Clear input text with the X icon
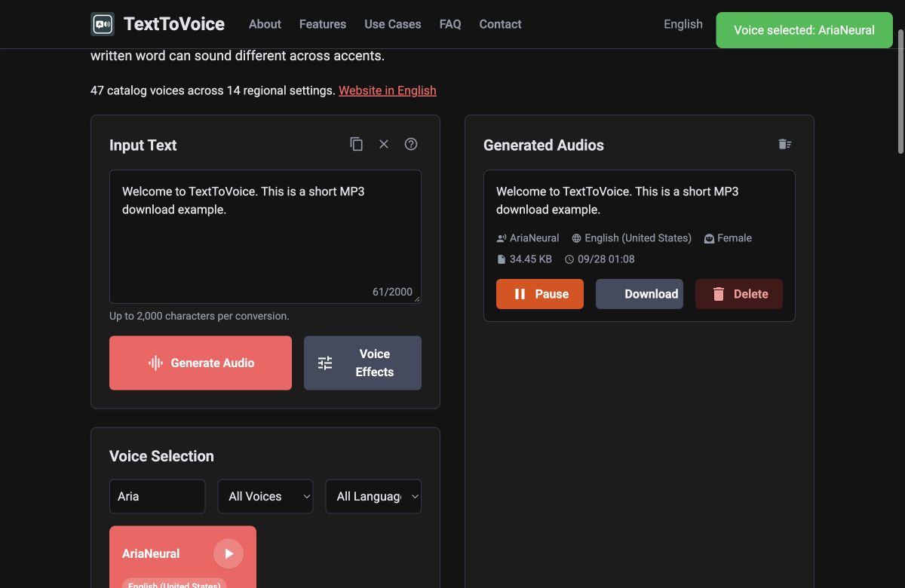Viewport: 905px width, 588px height. (x=384, y=144)
